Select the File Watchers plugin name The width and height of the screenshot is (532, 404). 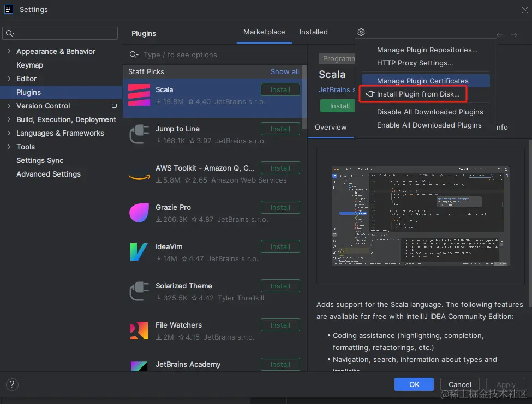click(178, 325)
